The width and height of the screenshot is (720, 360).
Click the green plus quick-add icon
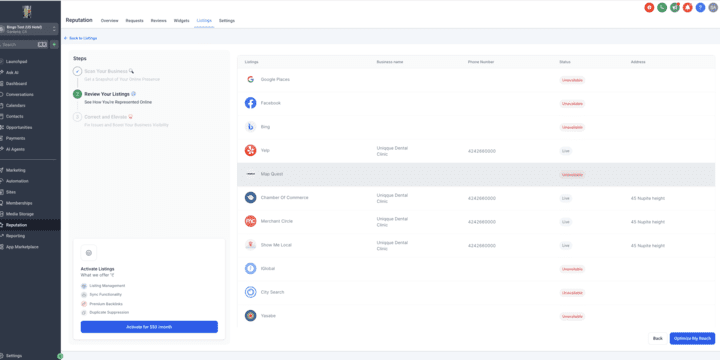click(54, 45)
